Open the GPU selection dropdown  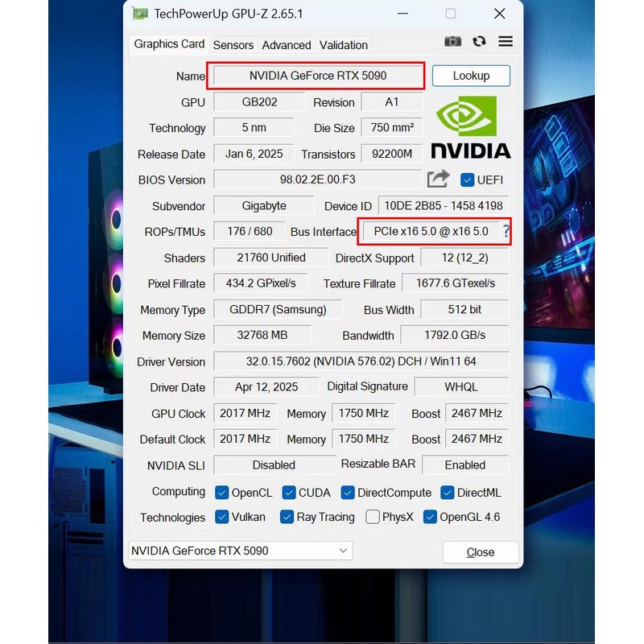click(240, 551)
